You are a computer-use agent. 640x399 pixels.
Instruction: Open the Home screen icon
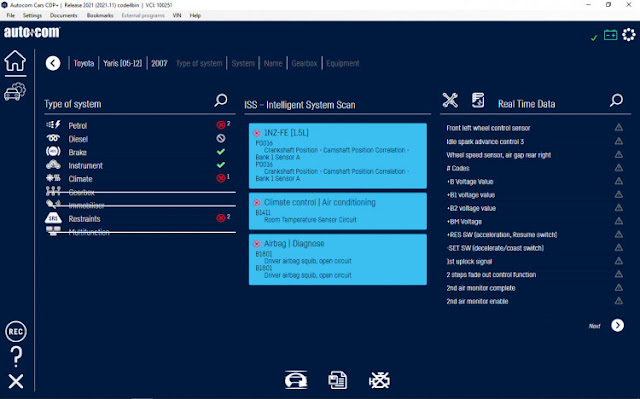coord(15,61)
